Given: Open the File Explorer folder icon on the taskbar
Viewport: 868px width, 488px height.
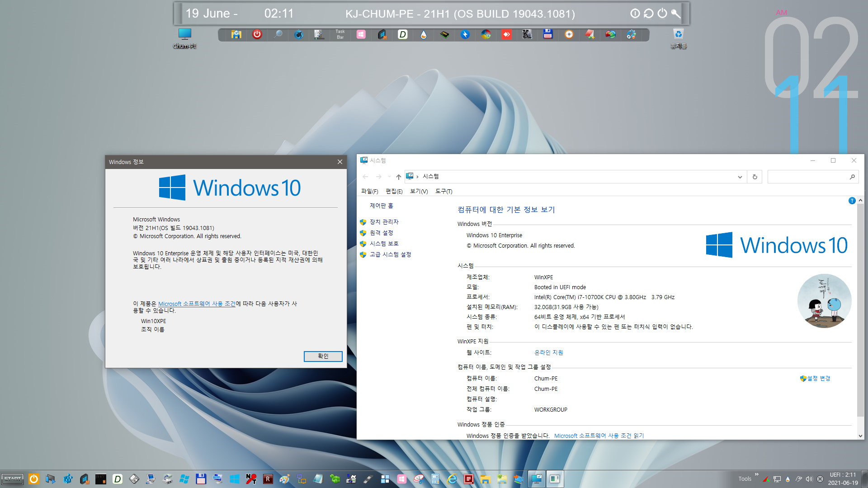Looking at the screenshot, I should 485,479.
